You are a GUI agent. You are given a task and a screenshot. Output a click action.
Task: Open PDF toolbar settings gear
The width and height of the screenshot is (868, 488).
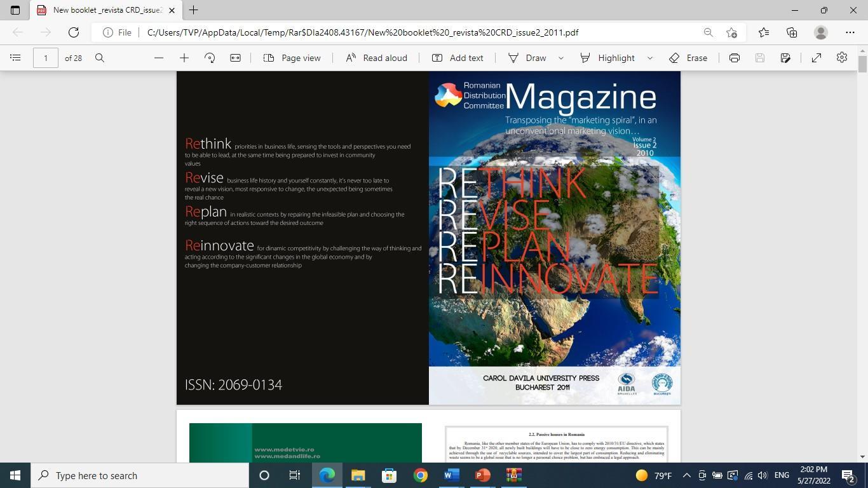coord(842,58)
